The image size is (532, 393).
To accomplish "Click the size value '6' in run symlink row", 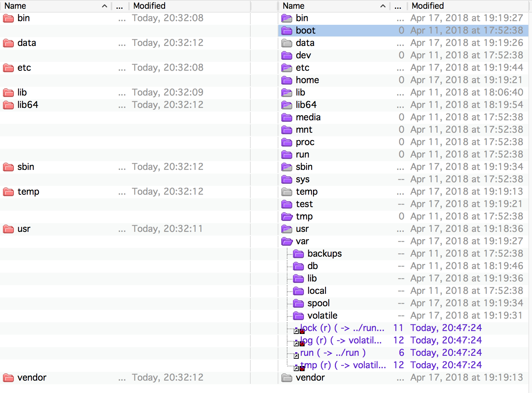I will coord(402,353).
